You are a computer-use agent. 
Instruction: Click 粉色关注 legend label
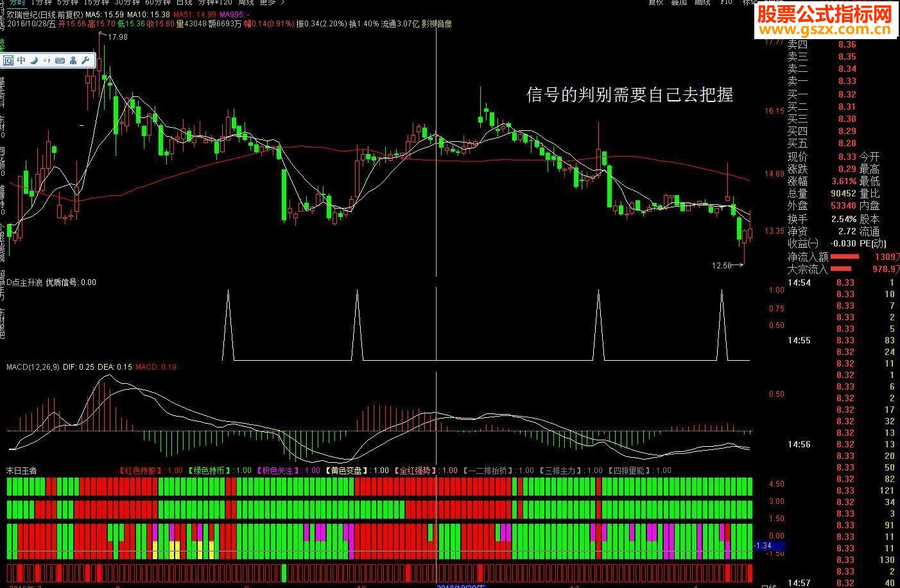pos(279,471)
